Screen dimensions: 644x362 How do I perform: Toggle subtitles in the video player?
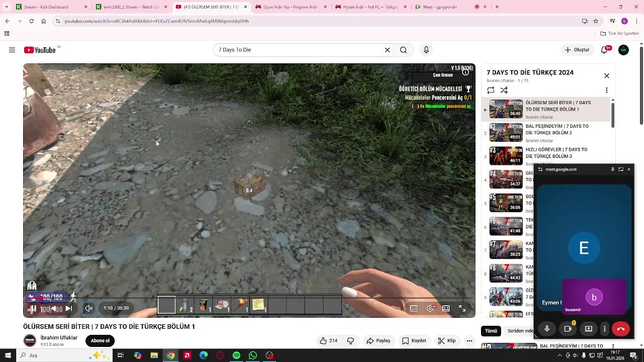click(414, 309)
